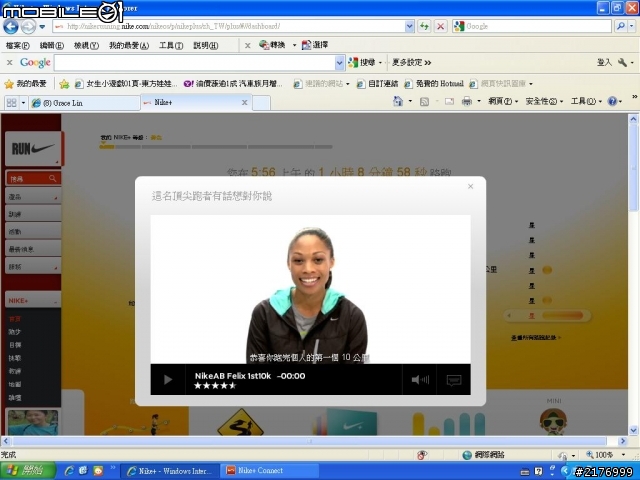This screenshot has height=480, width=640.
Task: Play the NikeAB Felix video
Action: 168,380
